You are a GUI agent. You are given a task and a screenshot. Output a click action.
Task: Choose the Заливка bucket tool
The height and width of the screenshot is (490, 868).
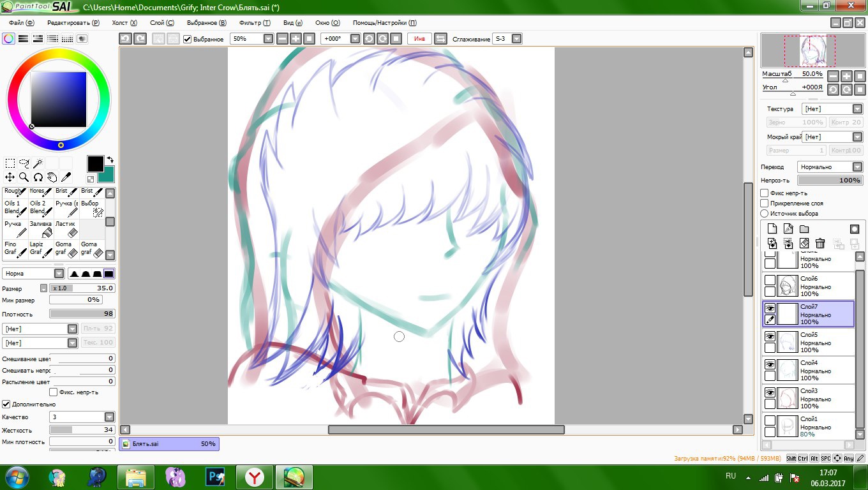[41, 229]
